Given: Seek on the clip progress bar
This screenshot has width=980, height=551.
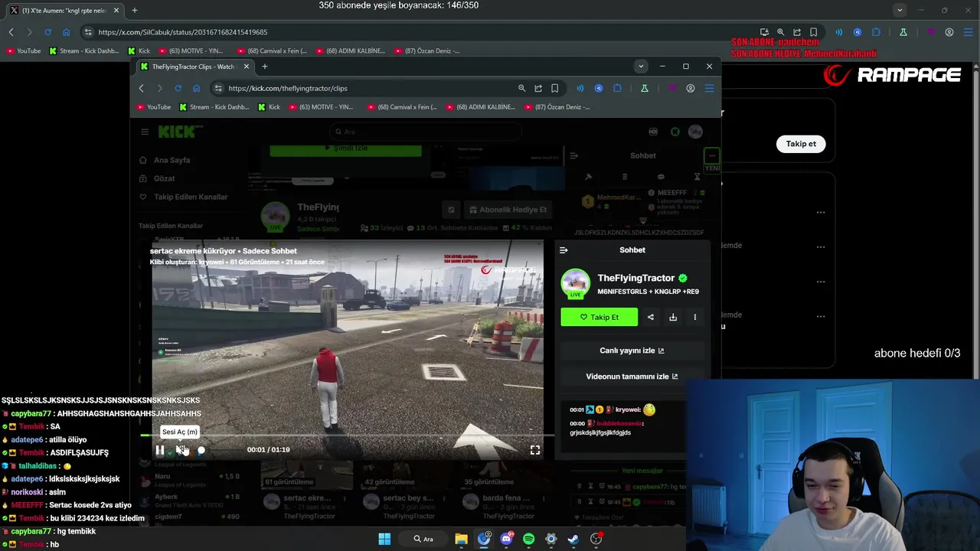Looking at the screenshot, I should pyautogui.click(x=347, y=435).
